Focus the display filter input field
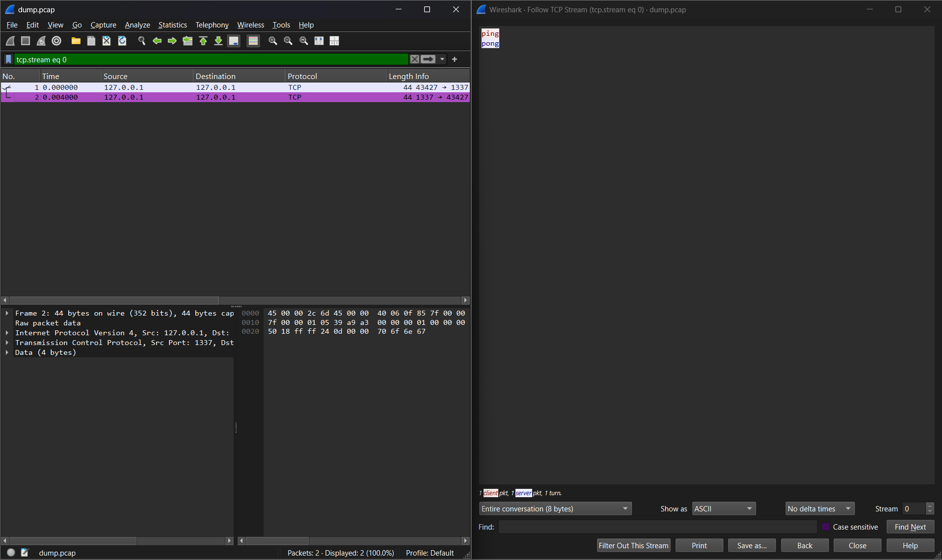 coord(211,59)
